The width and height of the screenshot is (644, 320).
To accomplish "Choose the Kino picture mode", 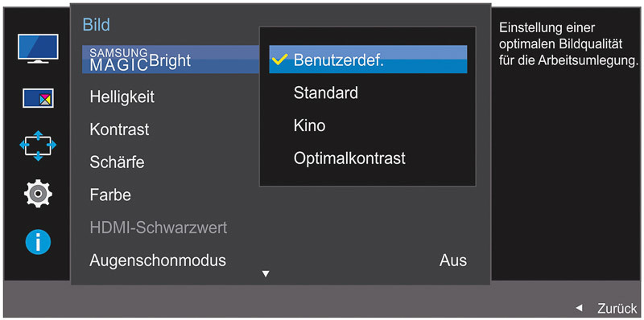I will 309,125.
